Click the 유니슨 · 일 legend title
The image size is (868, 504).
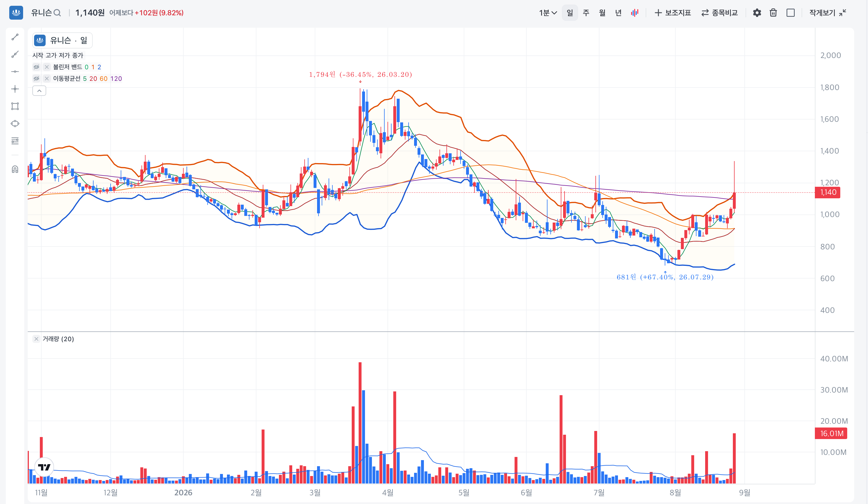click(68, 41)
